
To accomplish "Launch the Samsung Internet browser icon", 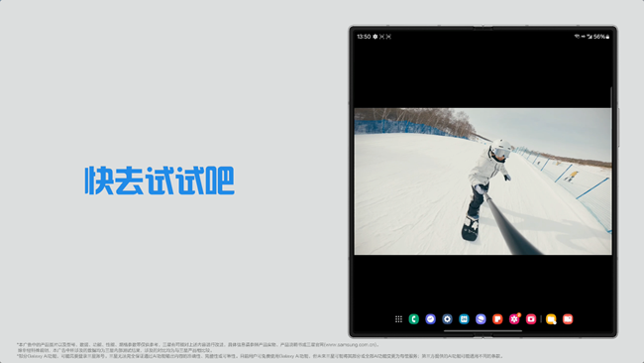I will pyautogui.click(x=481, y=319).
